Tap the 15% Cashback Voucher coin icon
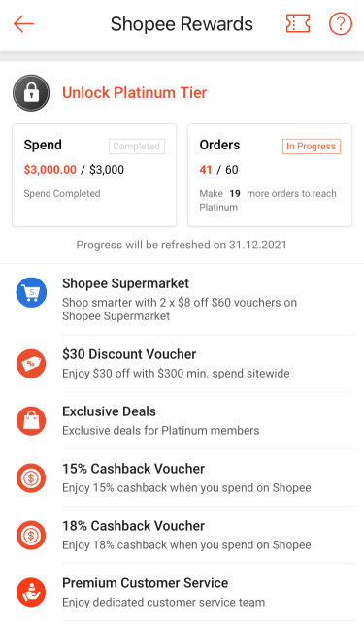The height and width of the screenshot is (624, 364). pyautogui.click(x=31, y=478)
